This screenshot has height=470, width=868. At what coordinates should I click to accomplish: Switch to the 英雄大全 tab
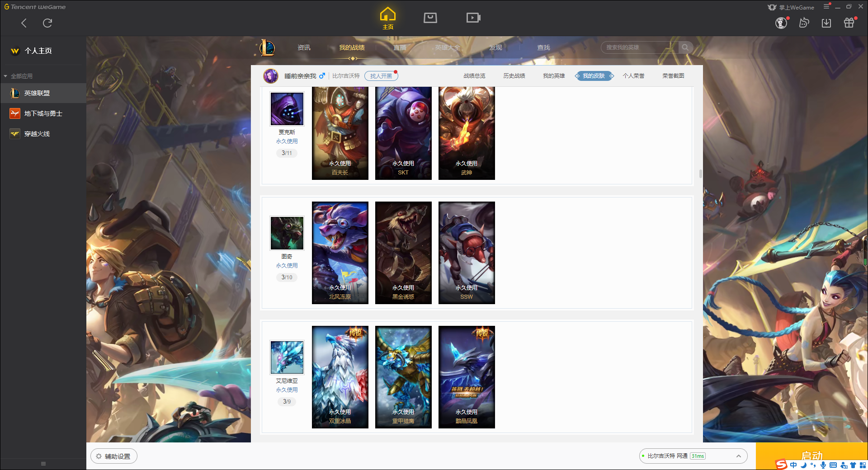click(448, 47)
